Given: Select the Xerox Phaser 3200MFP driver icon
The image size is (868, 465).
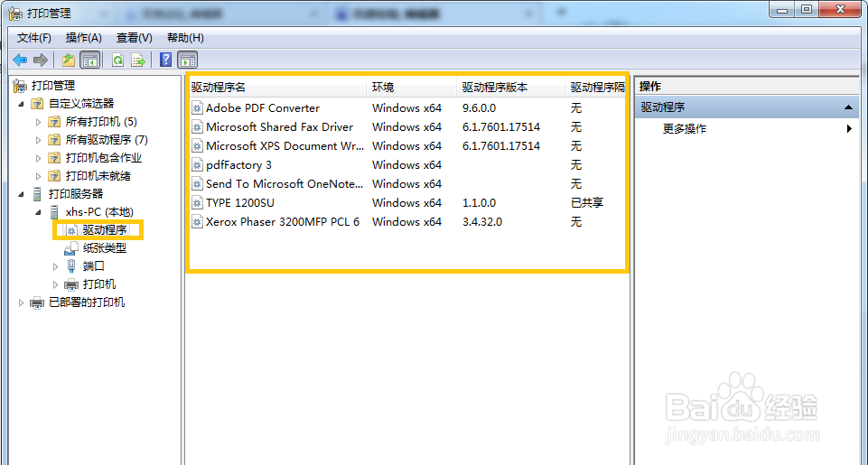Looking at the screenshot, I should [197, 221].
